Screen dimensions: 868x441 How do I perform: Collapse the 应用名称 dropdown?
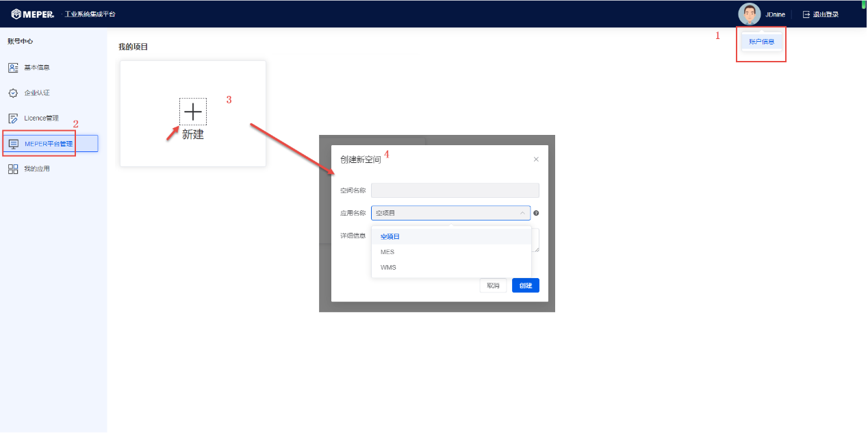pos(522,213)
